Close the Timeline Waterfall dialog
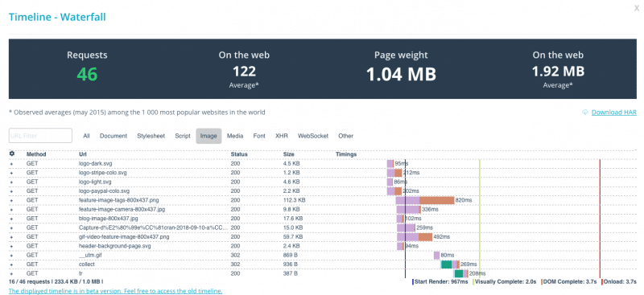 tap(637, 8)
